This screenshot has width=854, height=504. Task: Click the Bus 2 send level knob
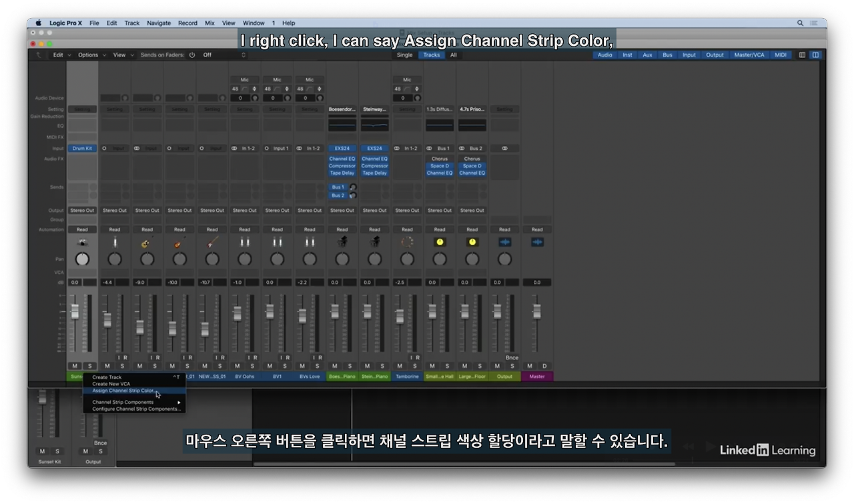353,195
